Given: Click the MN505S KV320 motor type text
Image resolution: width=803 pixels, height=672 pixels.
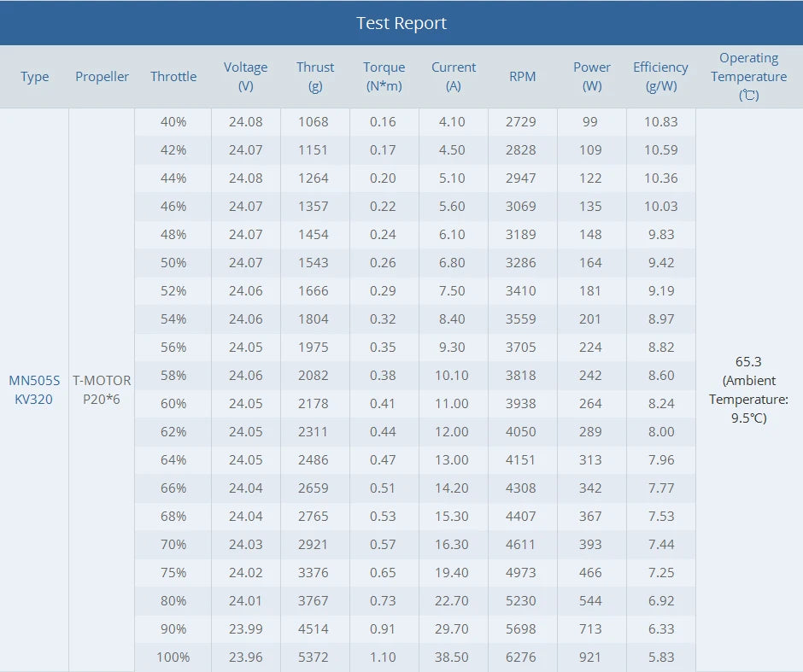Looking at the screenshot, I should click(x=34, y=390).
